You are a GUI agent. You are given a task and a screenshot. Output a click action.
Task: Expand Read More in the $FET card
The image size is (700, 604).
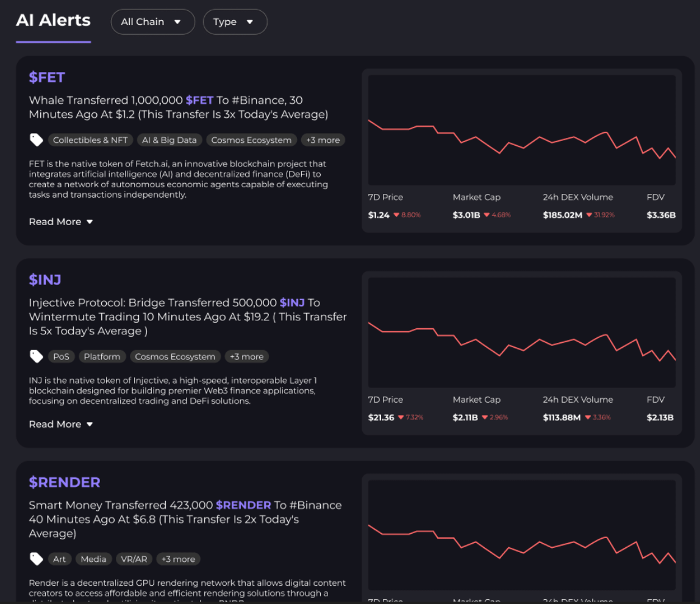[61, 222]
